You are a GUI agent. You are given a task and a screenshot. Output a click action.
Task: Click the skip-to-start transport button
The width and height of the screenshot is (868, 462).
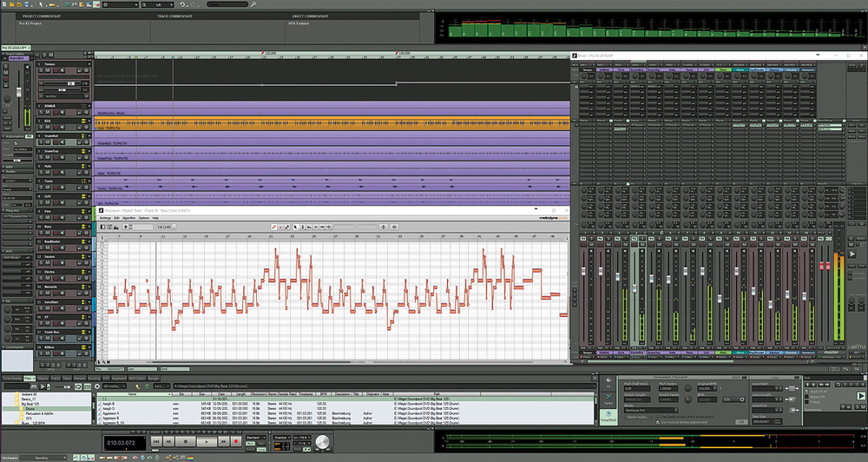coord(155,442)
